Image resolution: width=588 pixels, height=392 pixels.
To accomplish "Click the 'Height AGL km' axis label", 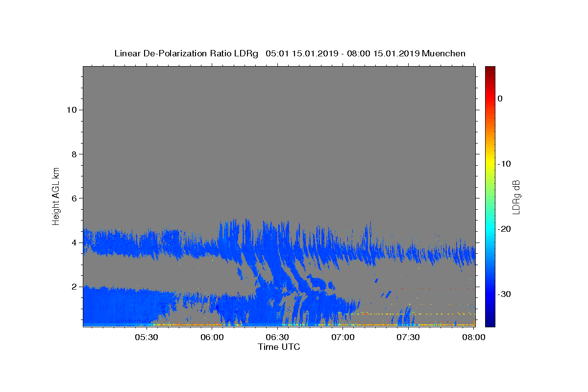I will click(56, 196).
